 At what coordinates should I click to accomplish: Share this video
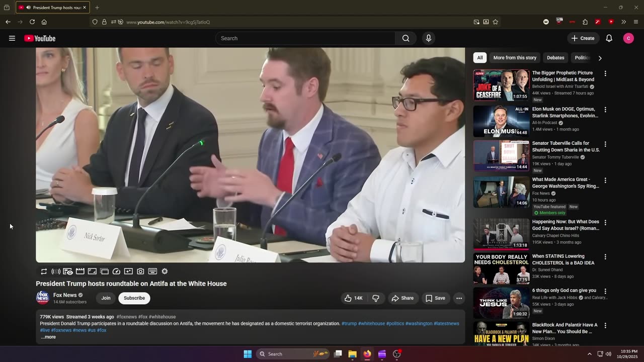[x=403, y=298]
